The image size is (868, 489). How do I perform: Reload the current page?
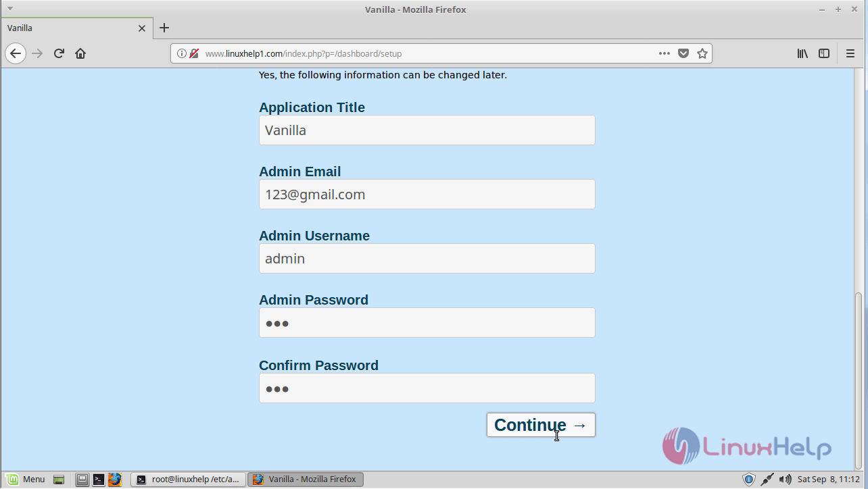[x=59, y=53]
